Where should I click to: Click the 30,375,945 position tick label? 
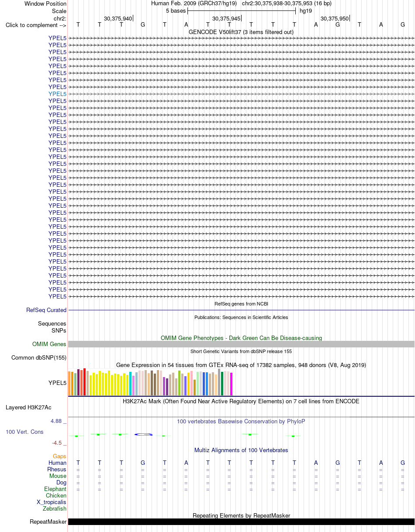tap(226, 18)
